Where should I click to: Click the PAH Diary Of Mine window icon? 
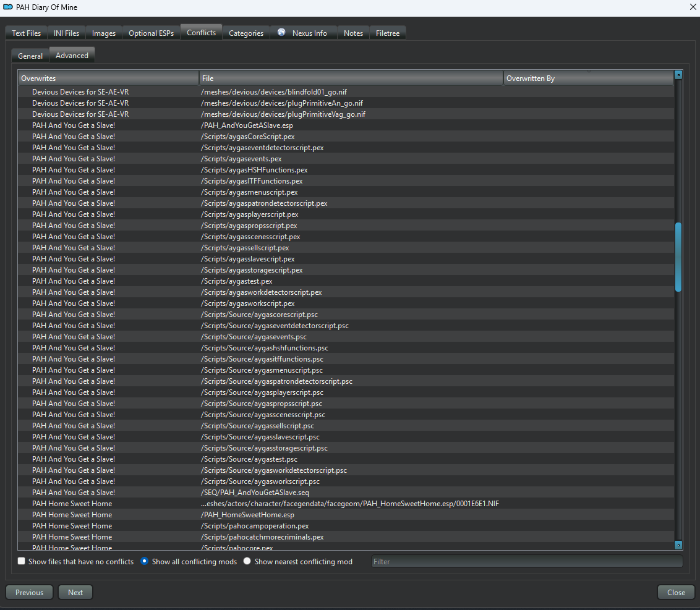point(8,7)
